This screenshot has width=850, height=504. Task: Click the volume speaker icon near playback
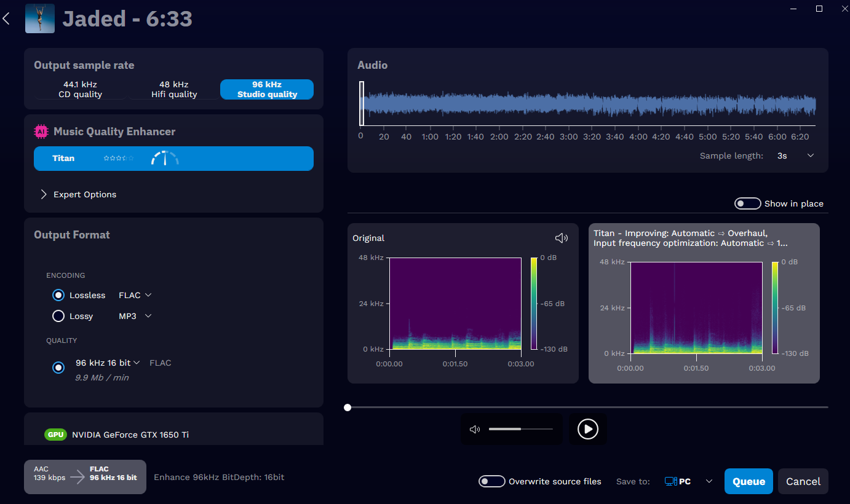[x=474, y=428]
